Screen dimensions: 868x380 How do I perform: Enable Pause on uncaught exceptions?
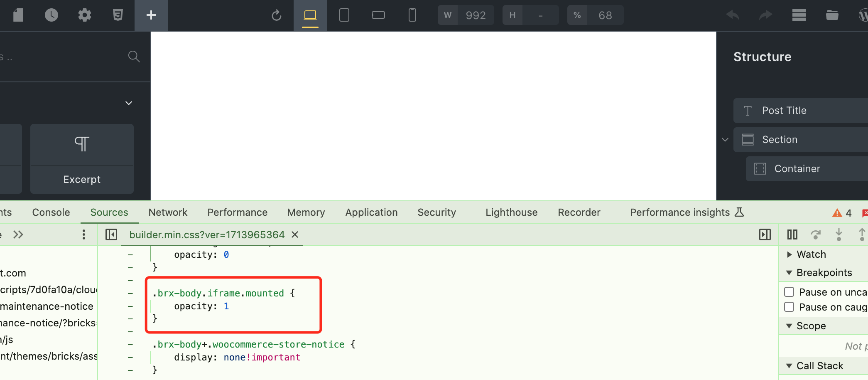789,292
